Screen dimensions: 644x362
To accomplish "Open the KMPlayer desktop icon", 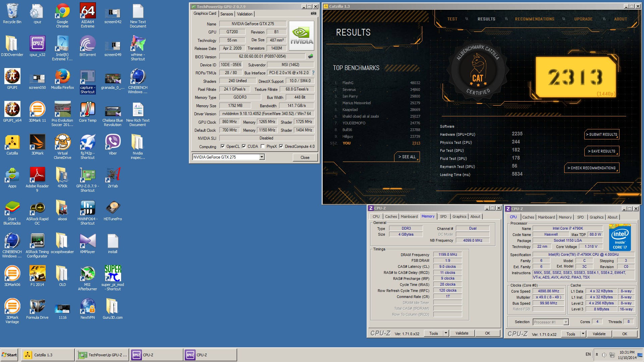I will click(88, 243).
